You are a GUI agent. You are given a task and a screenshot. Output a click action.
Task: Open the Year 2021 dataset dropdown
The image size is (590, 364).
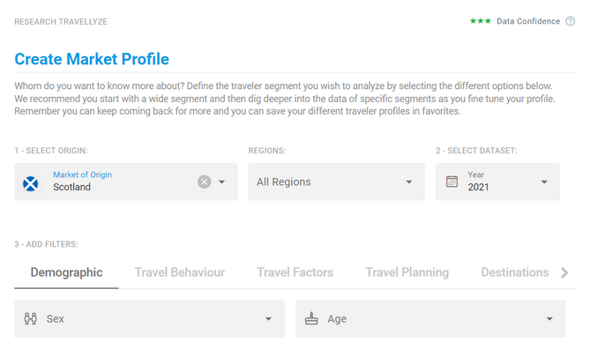pos(497,182)
